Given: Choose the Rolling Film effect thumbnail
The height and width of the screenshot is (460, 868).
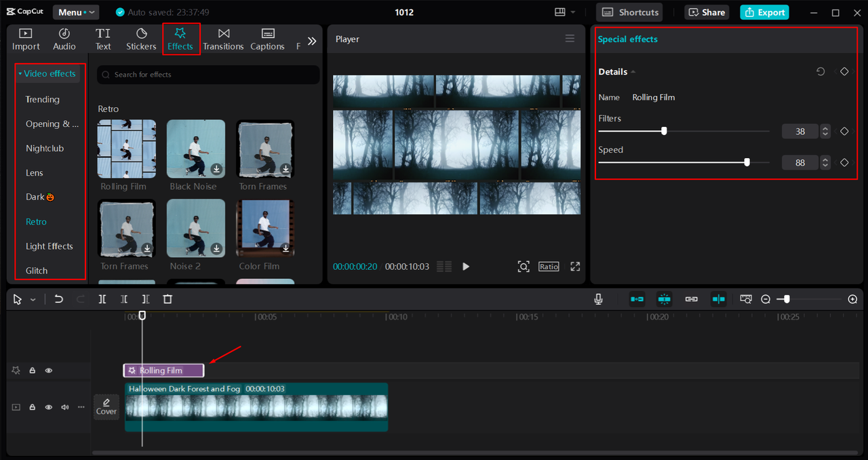Looking at the screenshot, I should [127, 149].
